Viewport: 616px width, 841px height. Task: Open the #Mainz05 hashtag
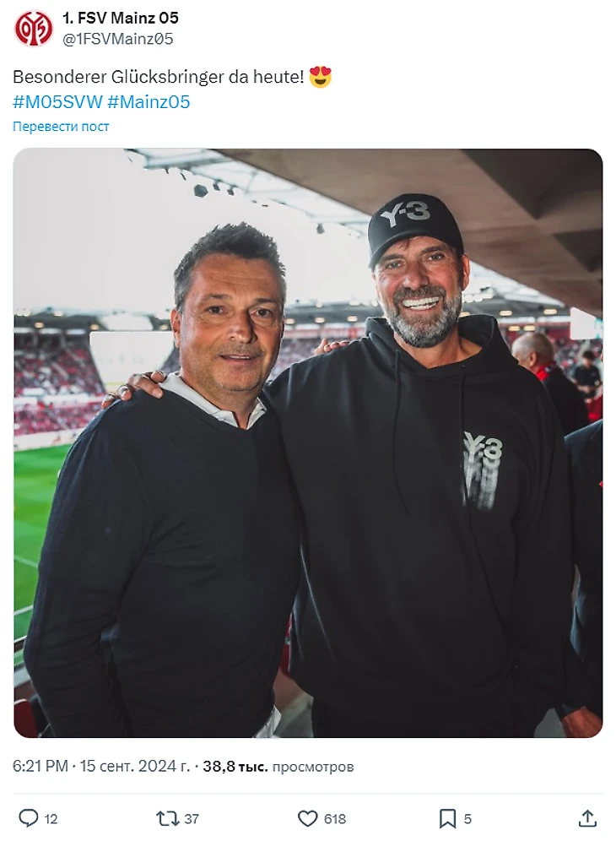[x=149, y=102]
